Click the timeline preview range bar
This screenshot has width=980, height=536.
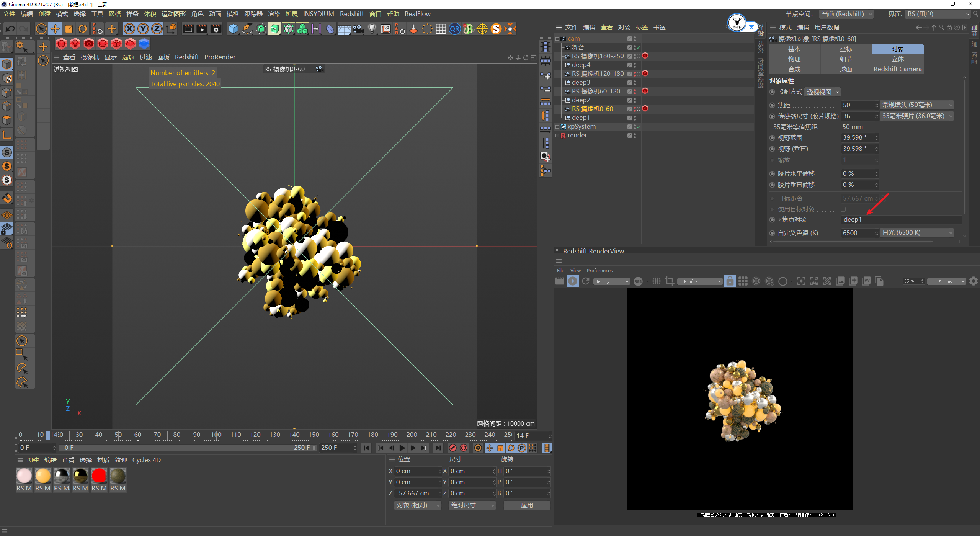click(188, 448)
